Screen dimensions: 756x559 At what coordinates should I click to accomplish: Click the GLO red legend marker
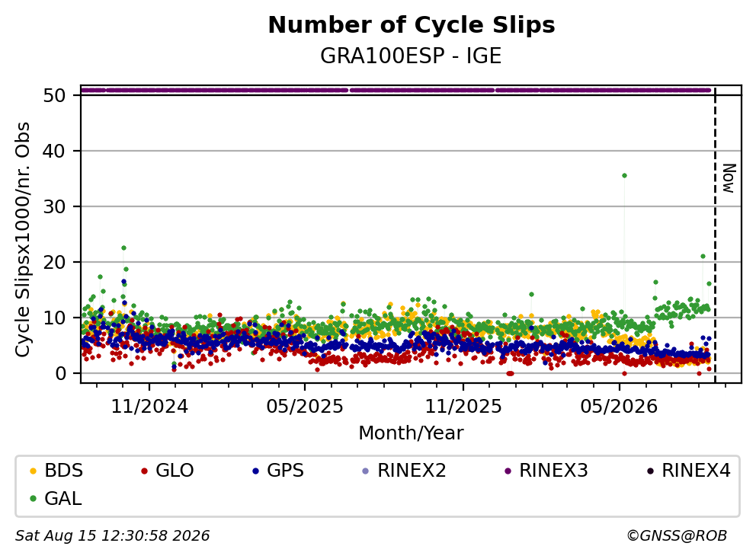click(144, 471)
